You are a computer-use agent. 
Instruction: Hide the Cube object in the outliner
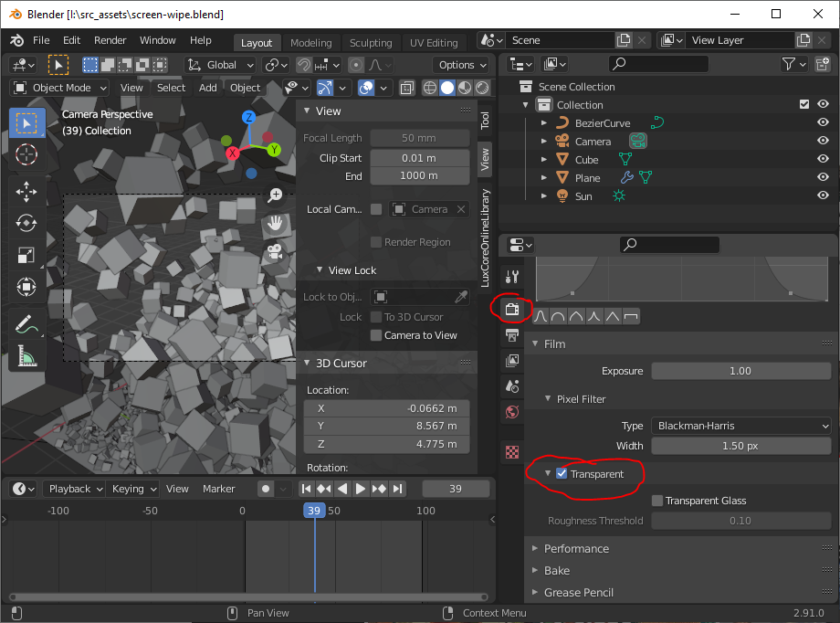click(824, 159)
